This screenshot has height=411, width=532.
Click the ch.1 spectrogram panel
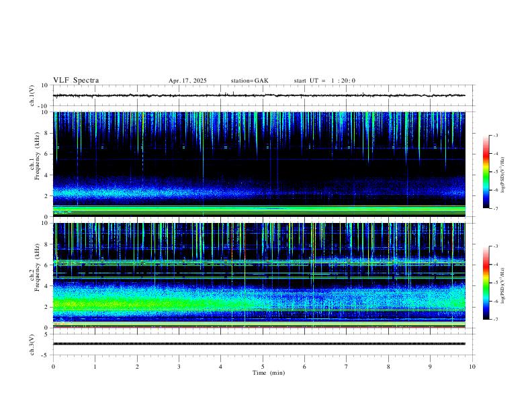point(259,164)
